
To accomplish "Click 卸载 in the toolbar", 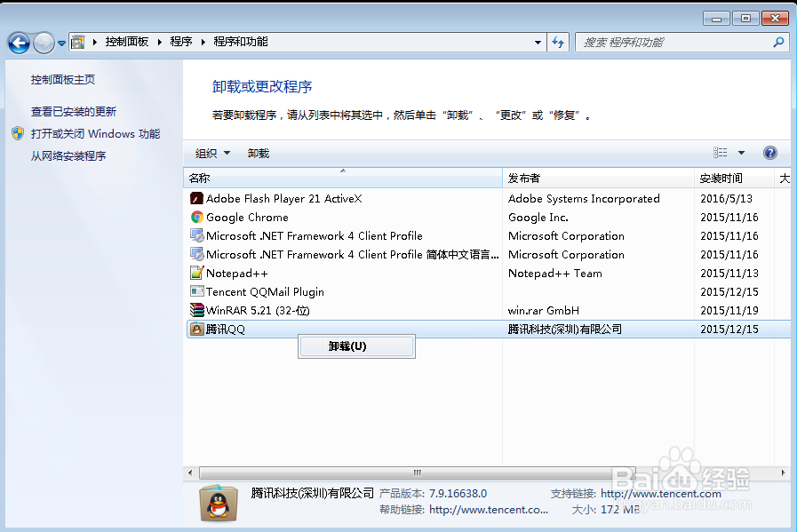I will tap(259, 153).
